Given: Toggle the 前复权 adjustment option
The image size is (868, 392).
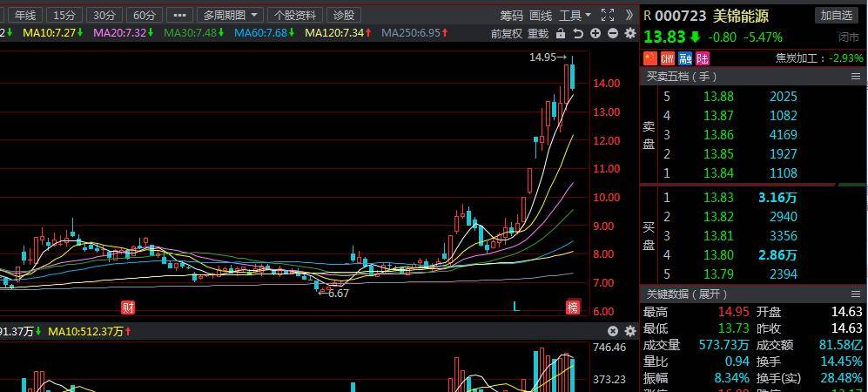Looking at the screenshot, I should pos(507,34).
